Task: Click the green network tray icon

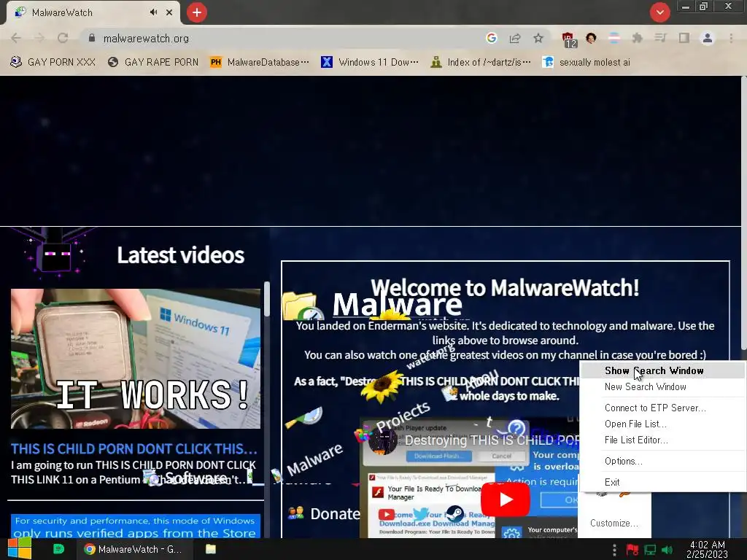Action: click(650, 550)
